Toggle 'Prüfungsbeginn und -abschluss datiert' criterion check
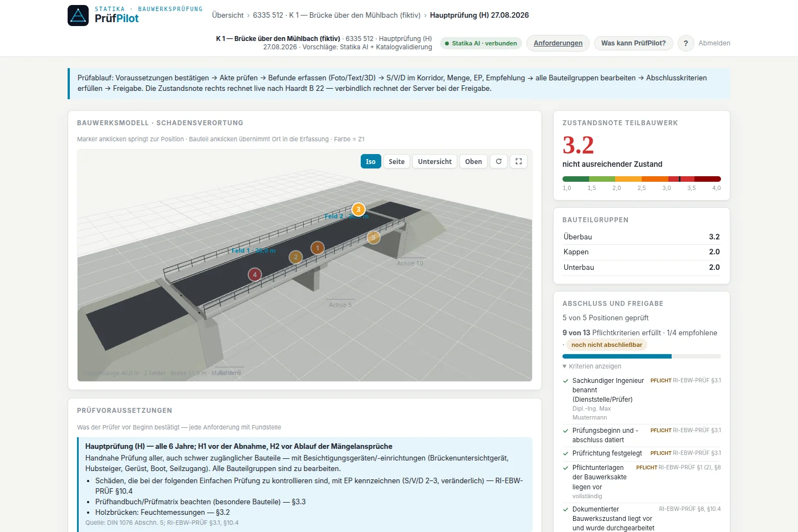This screenshot has width=798, height=532. click(566, 431)
